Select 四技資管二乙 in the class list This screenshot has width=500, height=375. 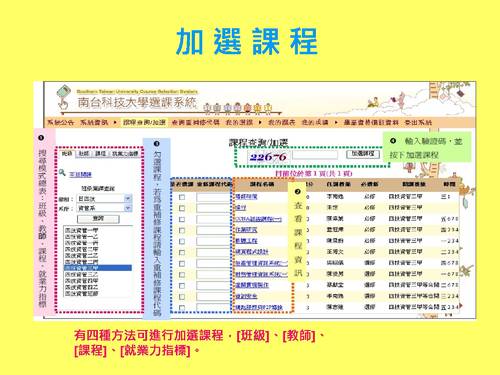(x=81, y=255)
